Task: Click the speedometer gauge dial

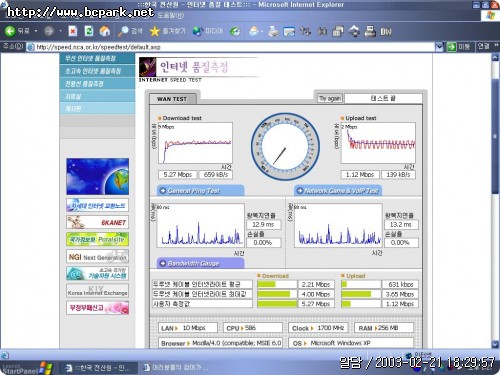Action: 285,147
